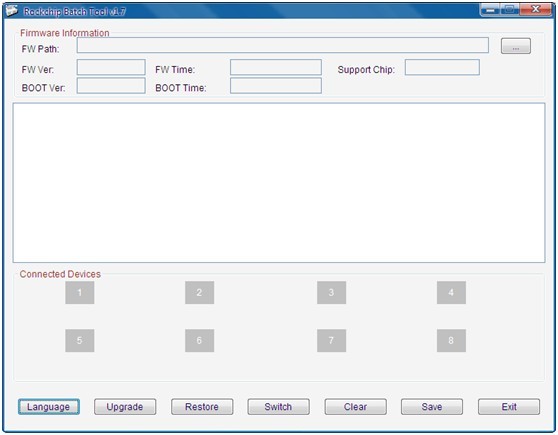Select connected device slot 5

[80, 341]
